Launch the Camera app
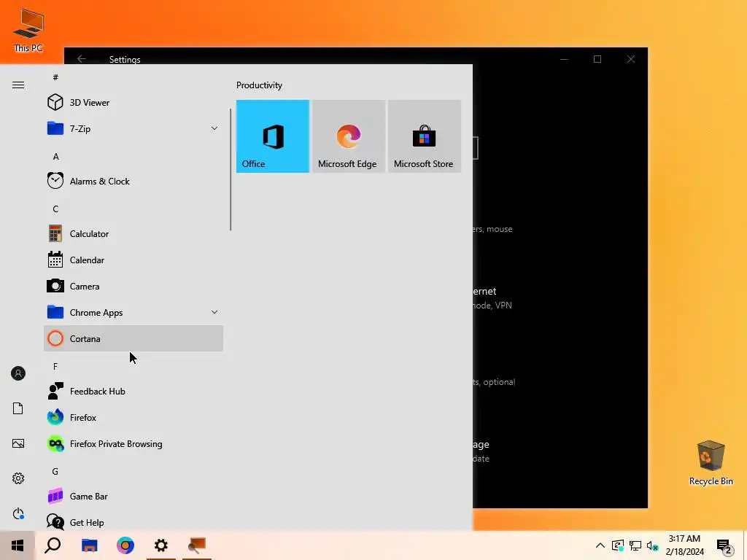747x560 pixels. 133,286
